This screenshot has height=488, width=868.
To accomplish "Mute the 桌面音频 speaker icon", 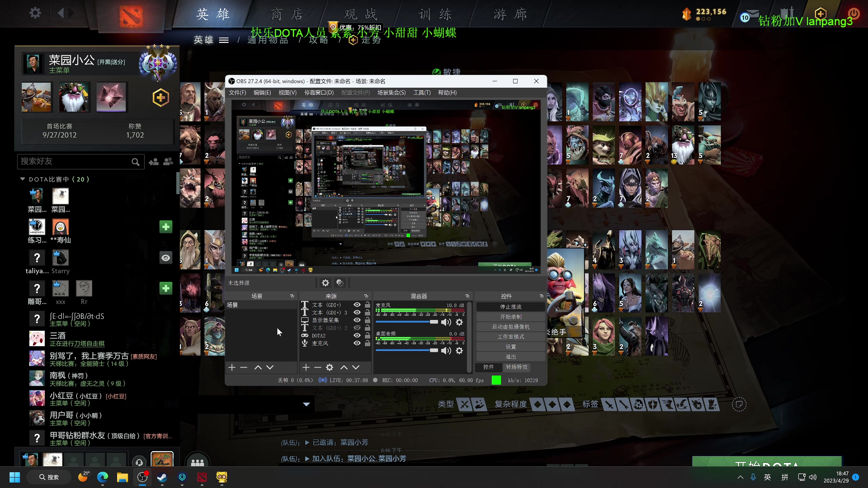I will [446, 351].
